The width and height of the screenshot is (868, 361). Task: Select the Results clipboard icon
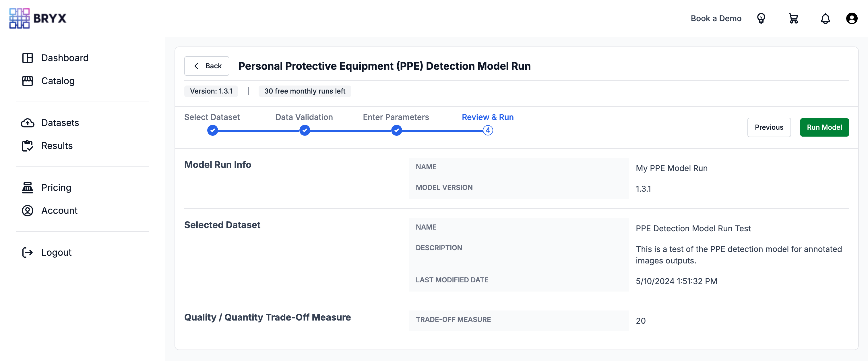(x=28, y=145)
